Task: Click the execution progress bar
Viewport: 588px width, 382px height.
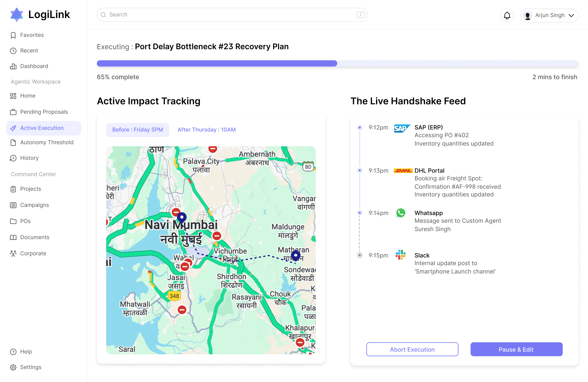Action: click(x=337, y=64)
